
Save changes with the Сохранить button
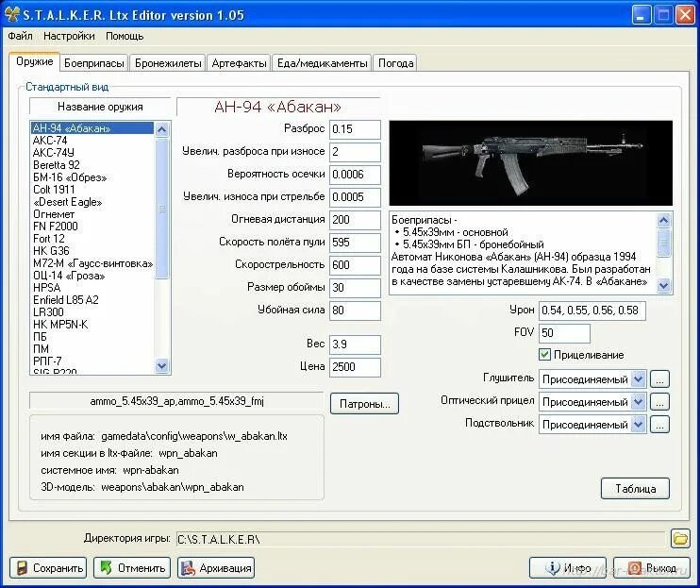click(x=48, y=568)
